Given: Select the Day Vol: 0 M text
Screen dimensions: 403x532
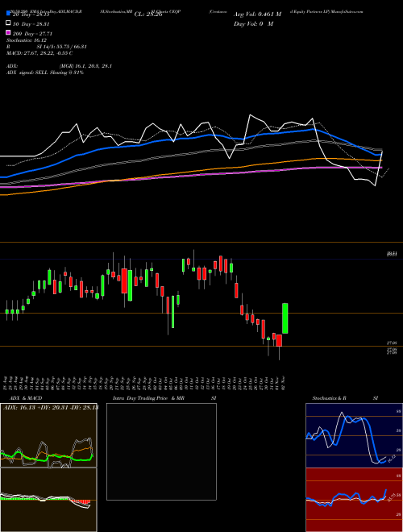Looking at the screenshot, I should point(253,23).
